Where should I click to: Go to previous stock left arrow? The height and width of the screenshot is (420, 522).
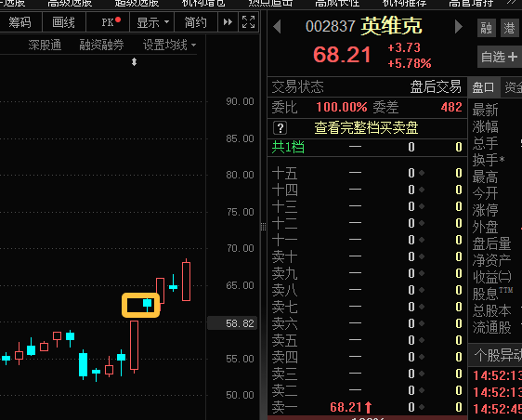tap(277, 27)
